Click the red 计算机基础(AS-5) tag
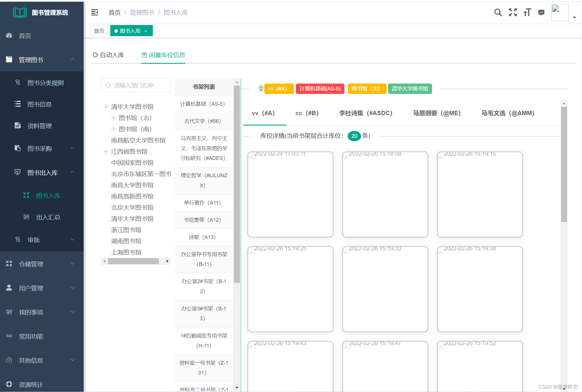This screenshot has width=582, height=392. coord(320,89)
